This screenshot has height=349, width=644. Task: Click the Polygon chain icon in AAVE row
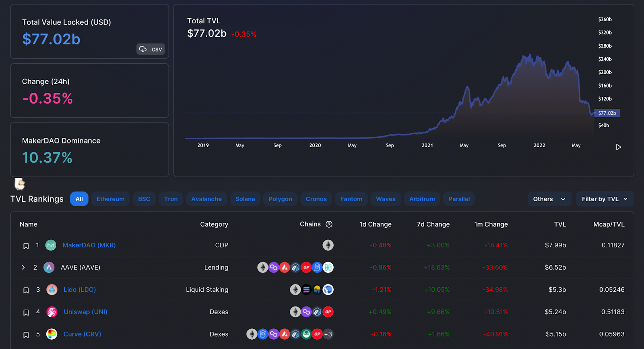(x=274, y=267)
